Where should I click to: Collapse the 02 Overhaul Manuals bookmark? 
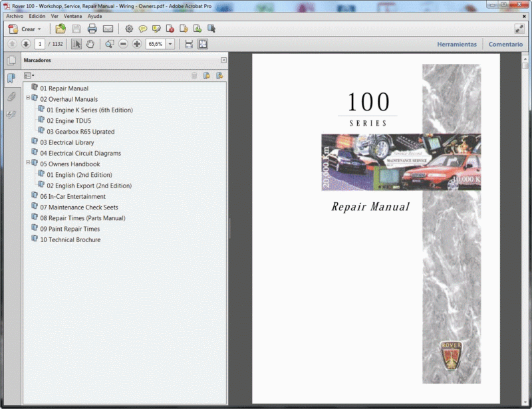[x=27, y=98]
